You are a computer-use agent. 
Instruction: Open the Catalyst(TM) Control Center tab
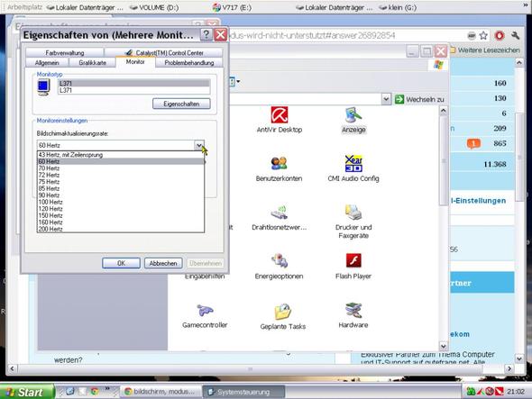click(163, 52)
